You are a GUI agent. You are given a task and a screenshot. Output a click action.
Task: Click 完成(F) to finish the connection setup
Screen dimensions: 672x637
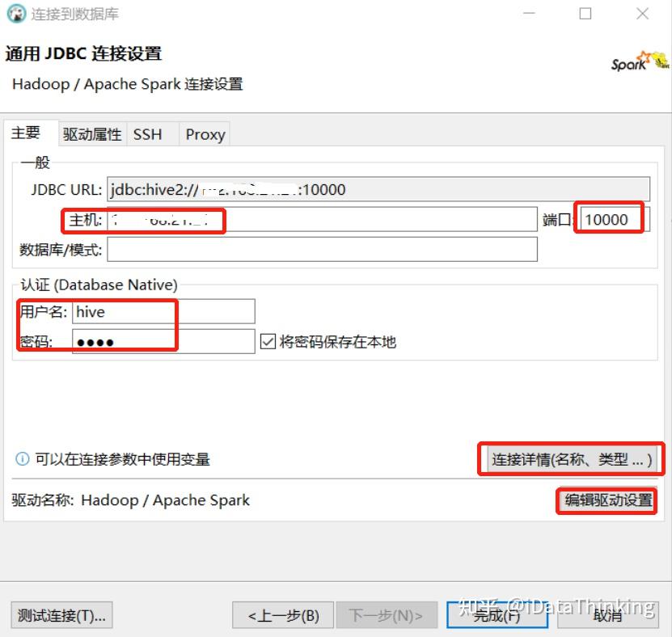point(496,615)
